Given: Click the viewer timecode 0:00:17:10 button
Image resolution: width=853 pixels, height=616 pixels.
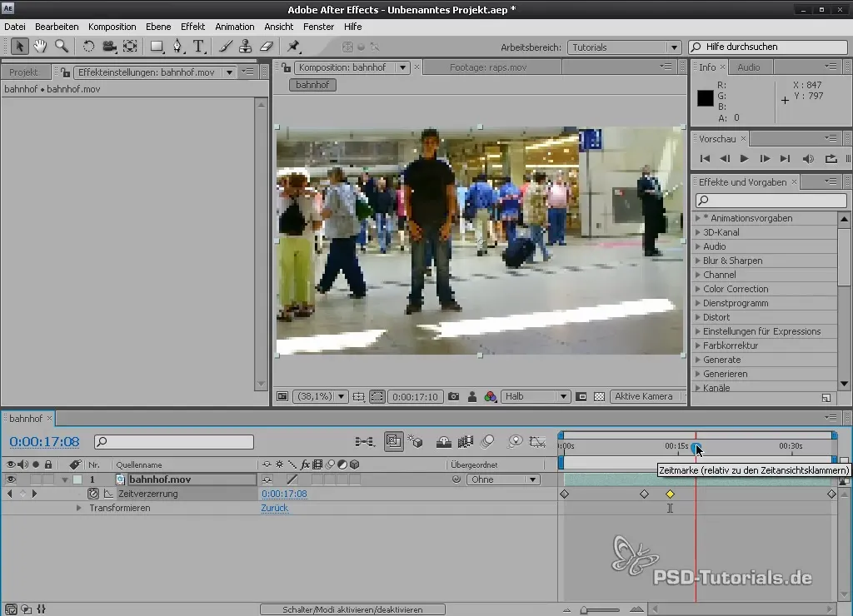Looking at the screenshot, I should tap(415, 397).
